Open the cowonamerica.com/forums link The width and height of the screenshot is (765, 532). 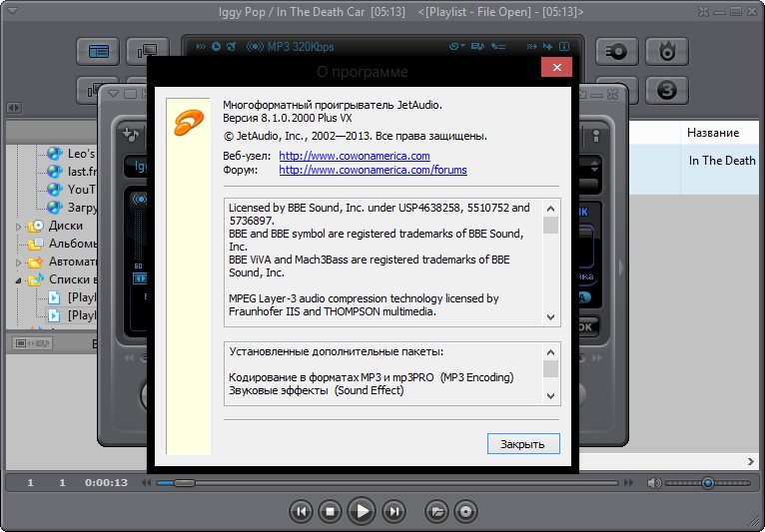(x=373, y=170)
